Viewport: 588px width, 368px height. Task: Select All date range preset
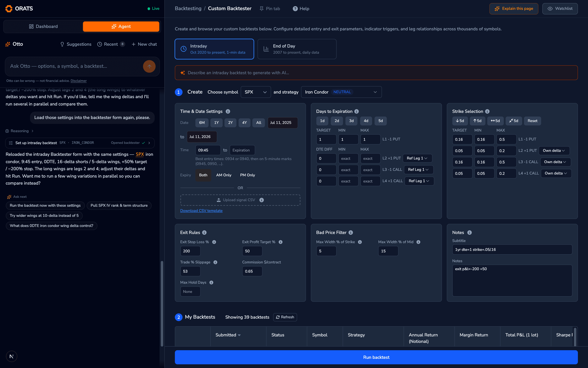(258, 123)
